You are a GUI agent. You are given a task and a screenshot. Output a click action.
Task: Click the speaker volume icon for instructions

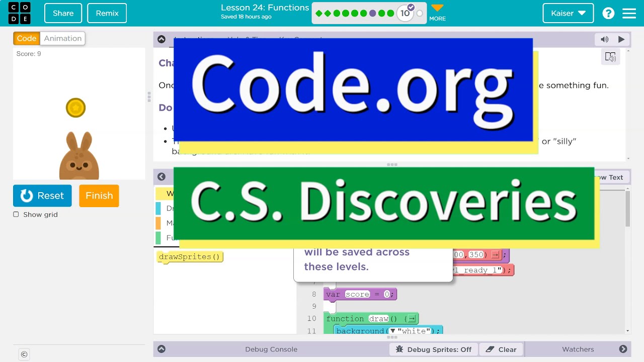[605, 39]
